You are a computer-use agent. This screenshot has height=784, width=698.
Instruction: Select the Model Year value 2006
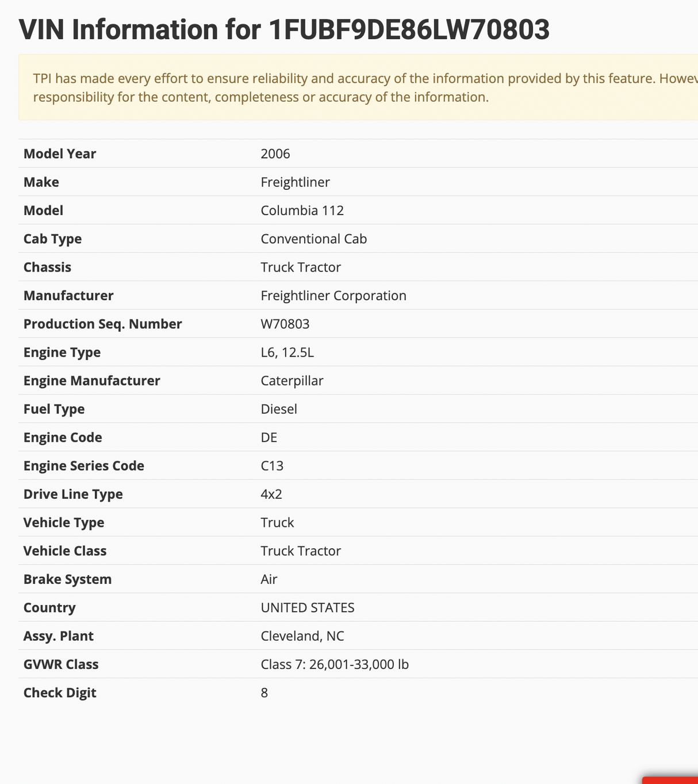275,154
